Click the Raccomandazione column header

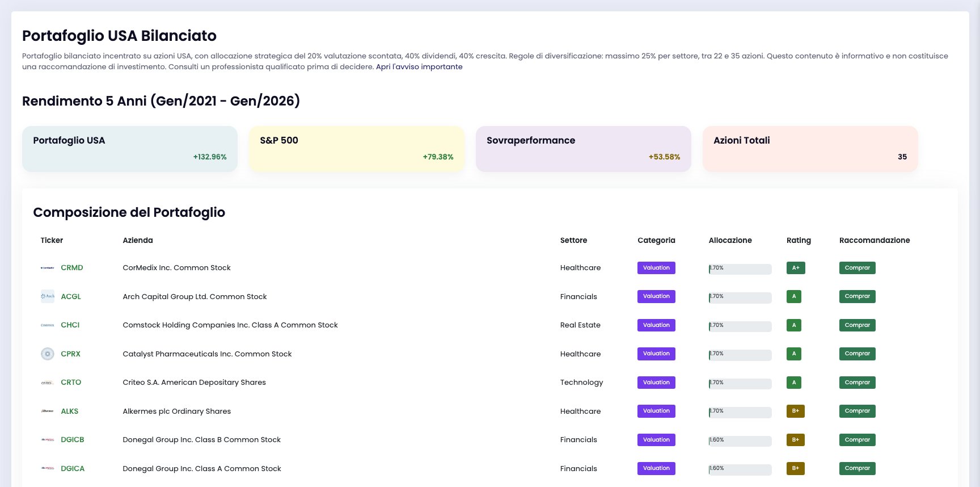[x=875, y=241]
